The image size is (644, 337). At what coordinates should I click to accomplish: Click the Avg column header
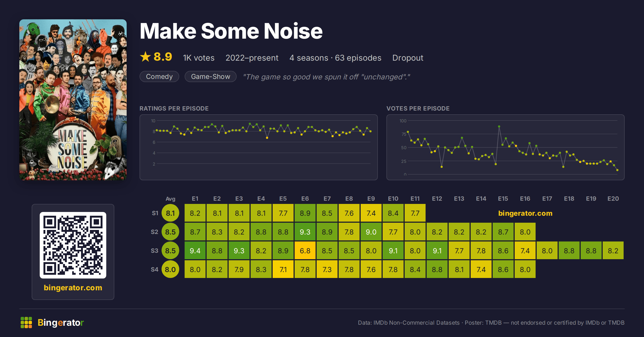pos(170,199)
